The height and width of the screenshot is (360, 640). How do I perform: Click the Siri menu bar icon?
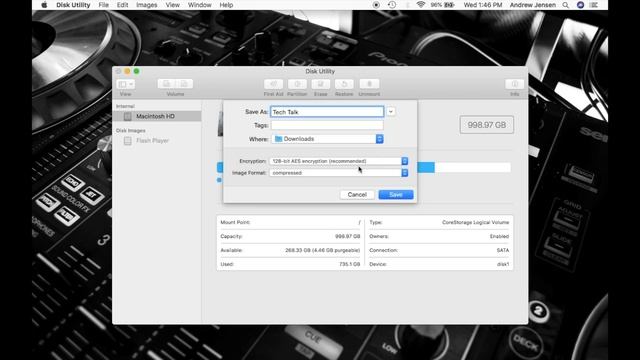coord(580,5)
